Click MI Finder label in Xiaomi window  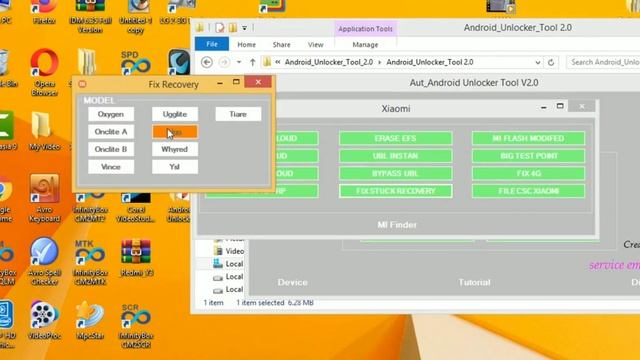(x=397, y=225)
